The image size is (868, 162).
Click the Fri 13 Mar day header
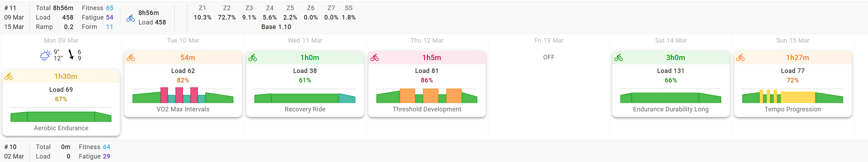[x=549, y=40]
